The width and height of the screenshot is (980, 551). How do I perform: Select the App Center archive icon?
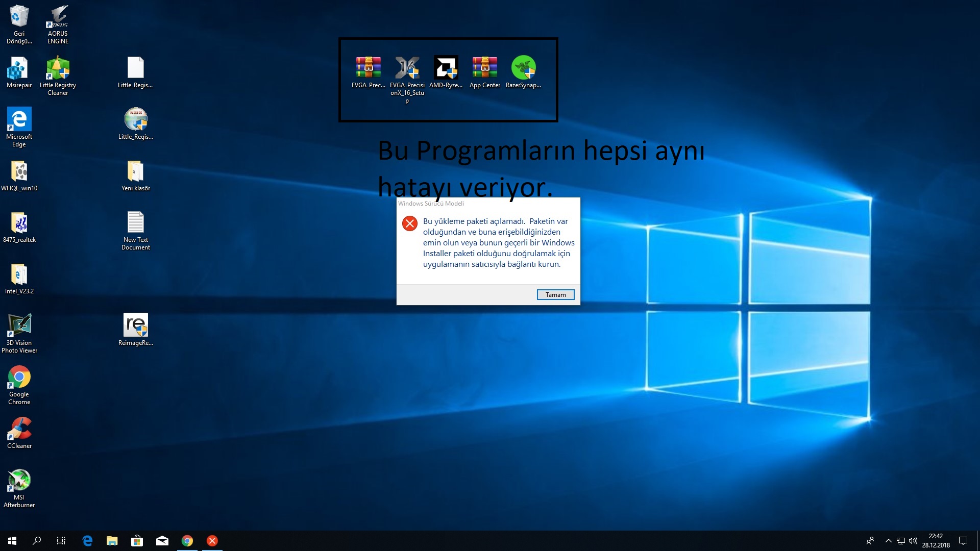coord(484,72)
